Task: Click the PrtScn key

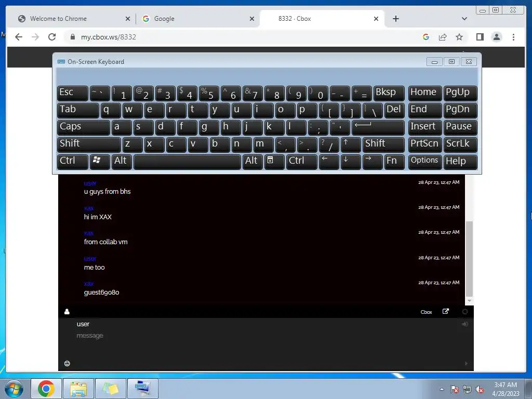Action: pos(425,144)
